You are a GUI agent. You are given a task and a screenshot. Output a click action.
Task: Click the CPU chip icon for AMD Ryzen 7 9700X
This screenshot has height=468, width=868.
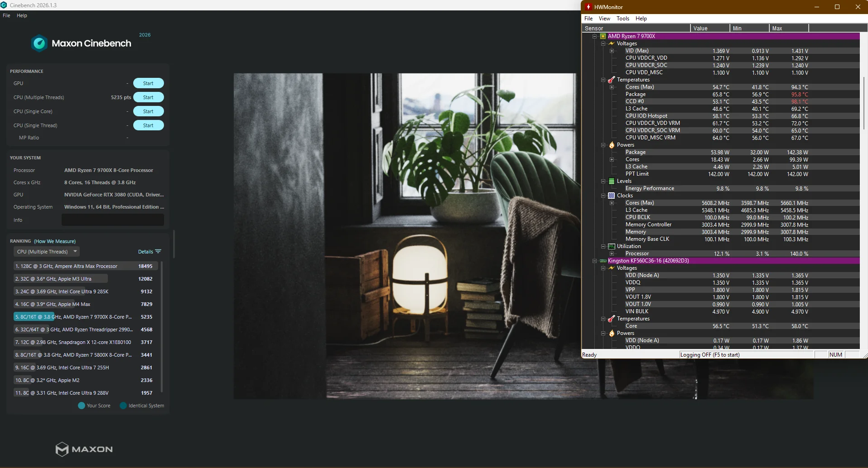[603, 36]
